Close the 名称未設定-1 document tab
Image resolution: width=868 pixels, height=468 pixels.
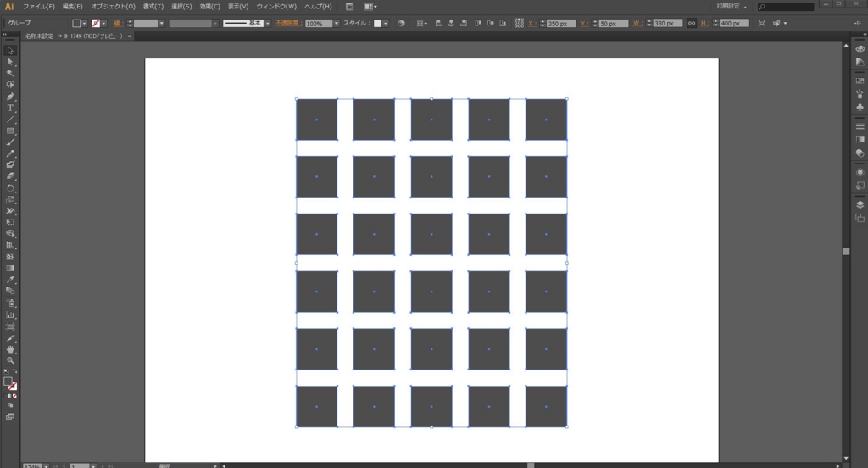click(x=130, y=36)
